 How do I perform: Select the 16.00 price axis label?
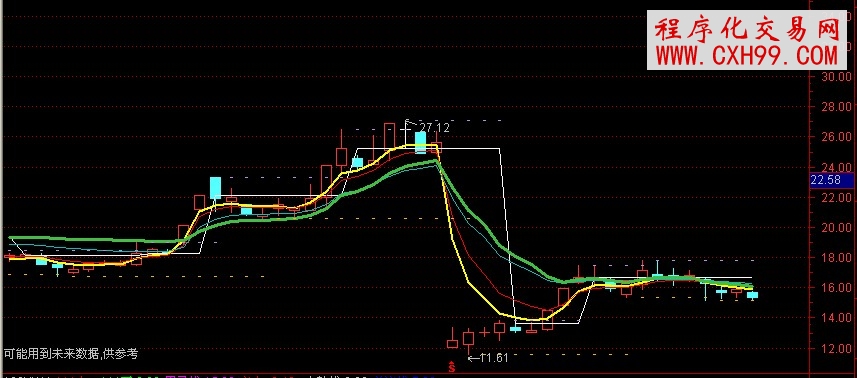click(836, 287)
